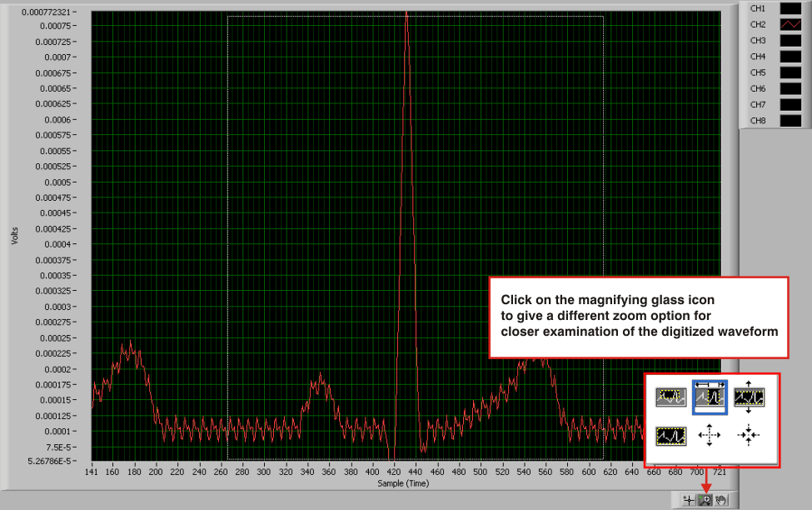The width and height of the screenshot is (812, 510).
Task: Open the CH4 plot appearance options
Action: [x=790, y=56]
